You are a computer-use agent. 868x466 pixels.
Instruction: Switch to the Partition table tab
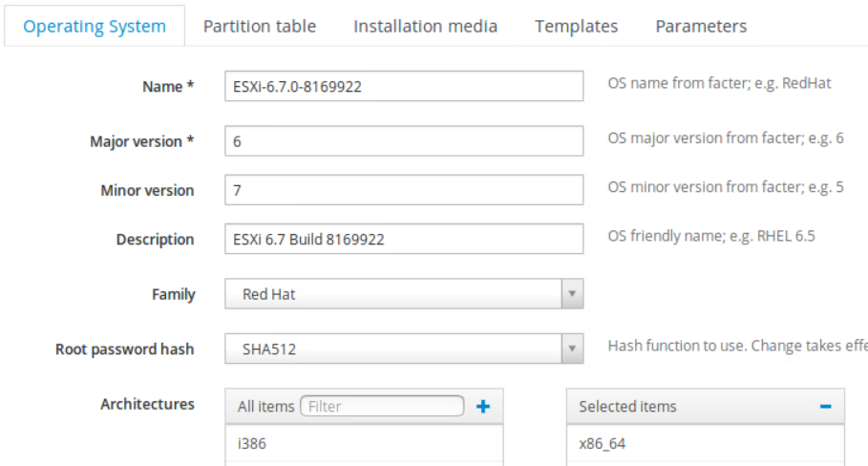tap(260, 26)
